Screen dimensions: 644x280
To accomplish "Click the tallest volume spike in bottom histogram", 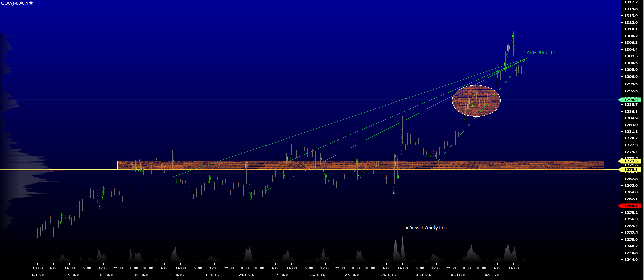I will 402,248.
